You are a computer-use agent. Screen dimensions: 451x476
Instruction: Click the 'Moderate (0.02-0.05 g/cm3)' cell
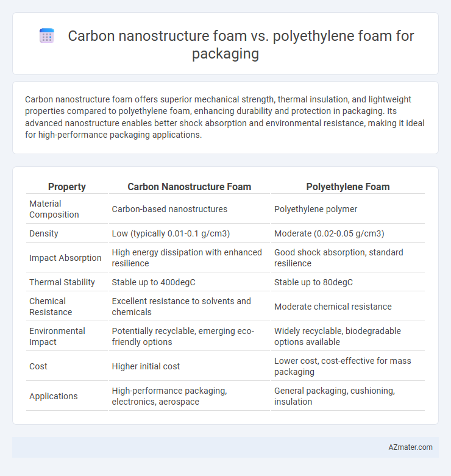[x=348, y=233]
